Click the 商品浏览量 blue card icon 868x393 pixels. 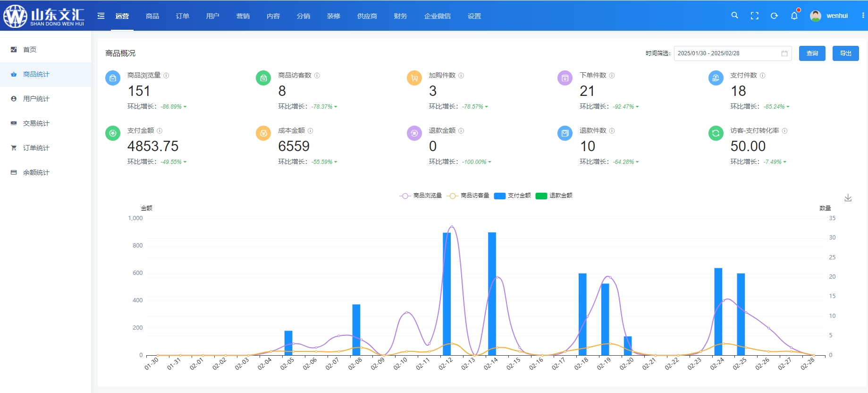(x=113, y=78)
